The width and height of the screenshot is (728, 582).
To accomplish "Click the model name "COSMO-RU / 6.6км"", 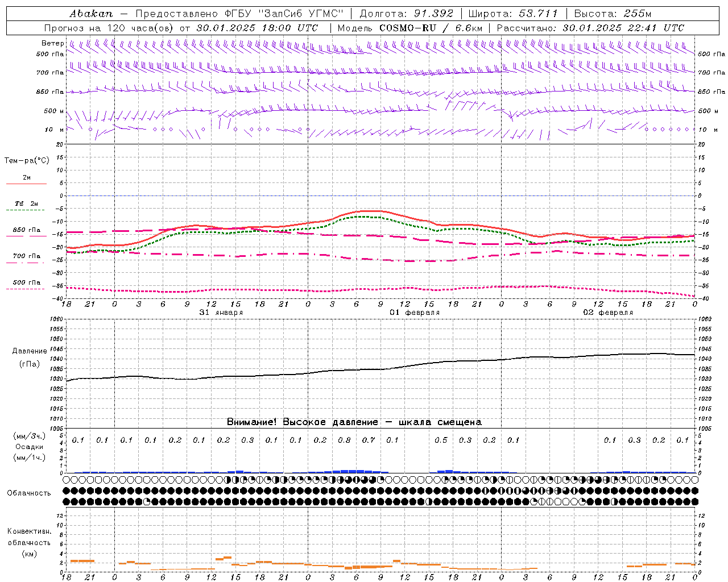I will (431, 28).
